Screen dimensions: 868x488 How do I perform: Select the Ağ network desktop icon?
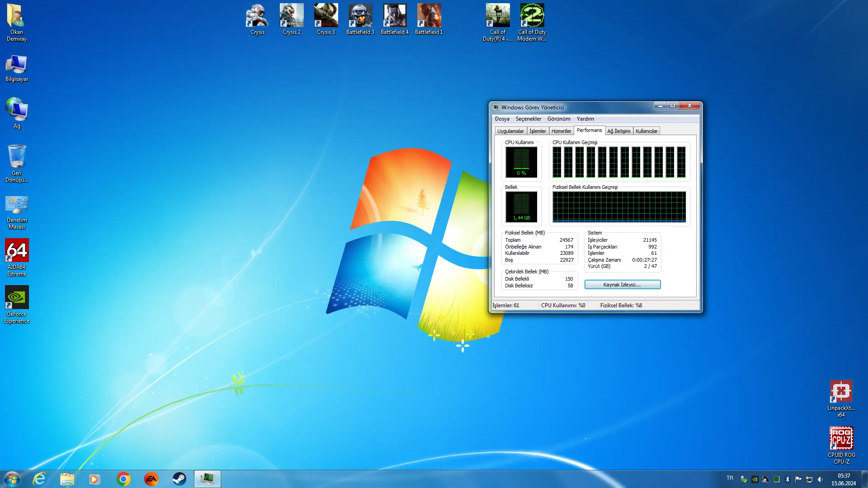17,113
